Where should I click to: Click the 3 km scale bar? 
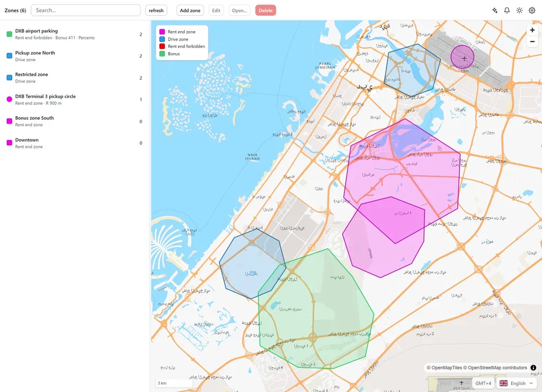(174, 383)
